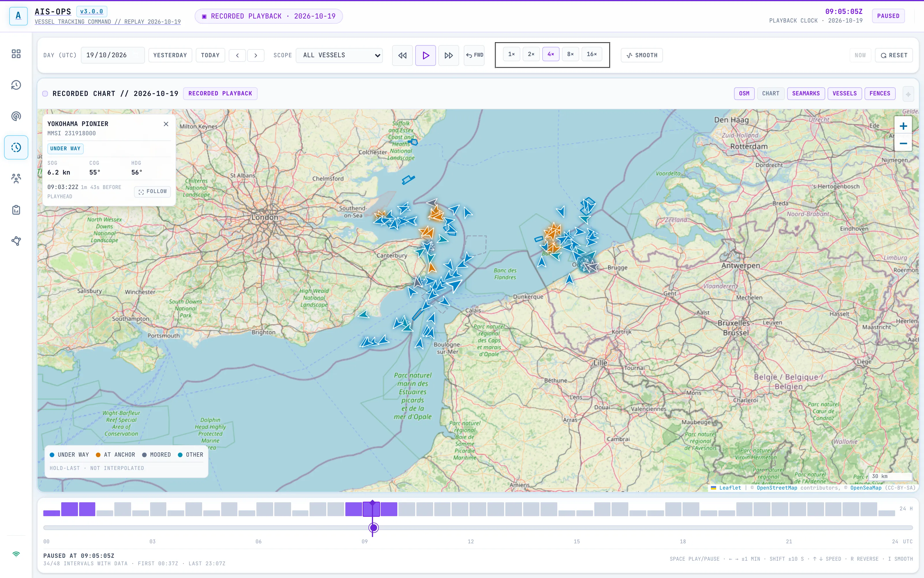Image resolution: width=924 pixels, height=578 pixels.
Task: Open the radar target sidebar icon
Action: [x=16, y=116]
